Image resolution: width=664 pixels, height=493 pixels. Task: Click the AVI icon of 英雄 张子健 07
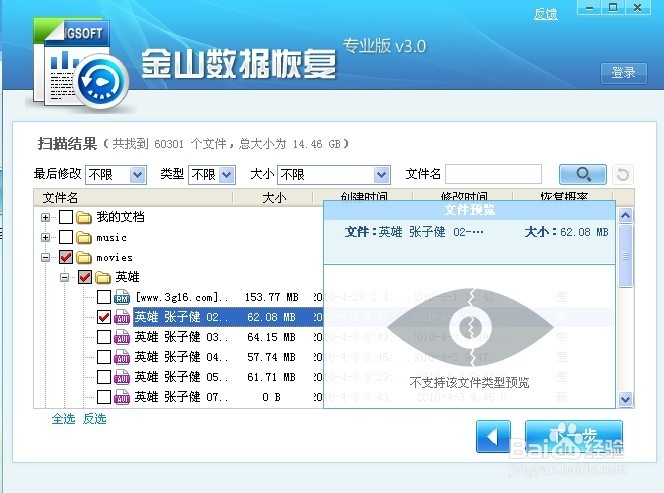click(x=122, y=396)
